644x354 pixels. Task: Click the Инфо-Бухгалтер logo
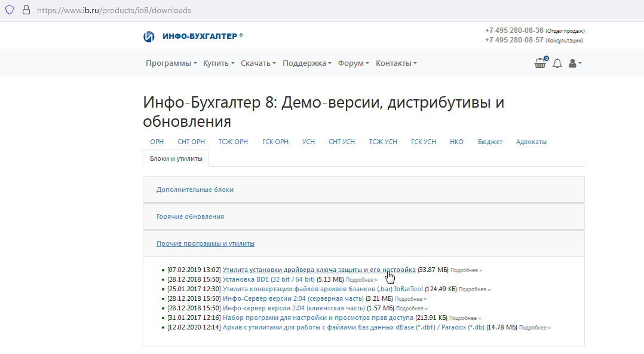149,36
